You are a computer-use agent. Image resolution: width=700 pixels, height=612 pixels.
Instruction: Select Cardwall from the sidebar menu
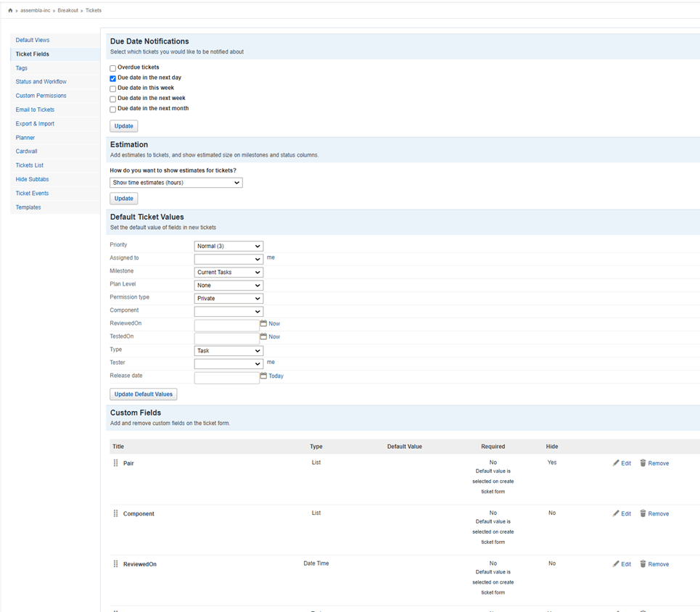(x=27, y=152)
